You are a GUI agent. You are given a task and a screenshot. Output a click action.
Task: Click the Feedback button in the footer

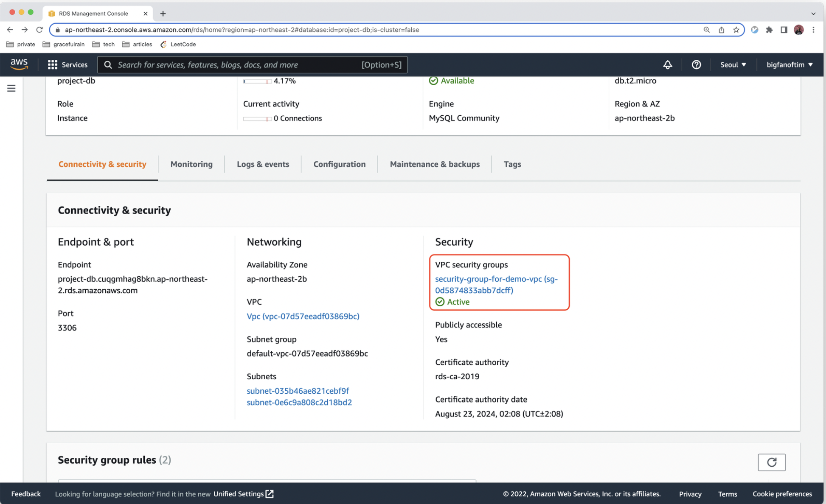click(x=26, y=494)
